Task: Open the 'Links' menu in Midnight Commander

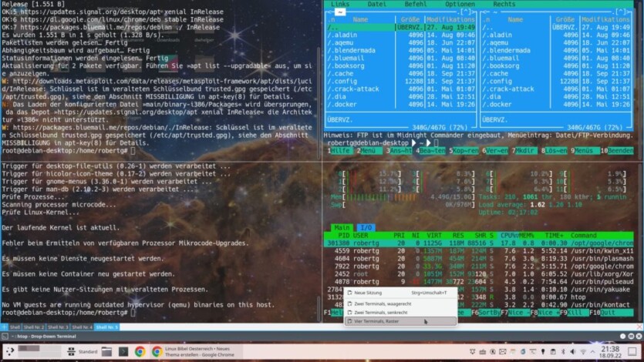Action: click(x=340, y=4)
